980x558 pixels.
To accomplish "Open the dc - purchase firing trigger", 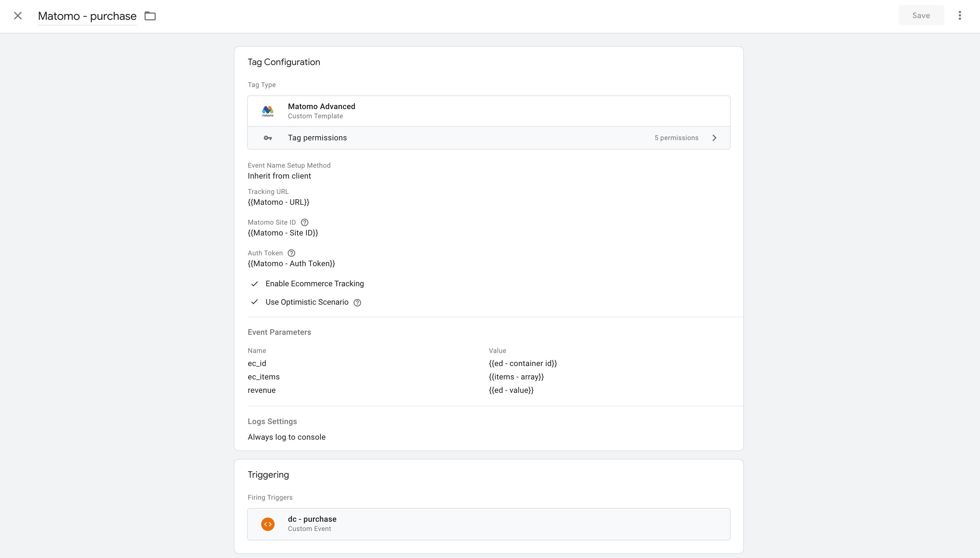I will [489, 524].
